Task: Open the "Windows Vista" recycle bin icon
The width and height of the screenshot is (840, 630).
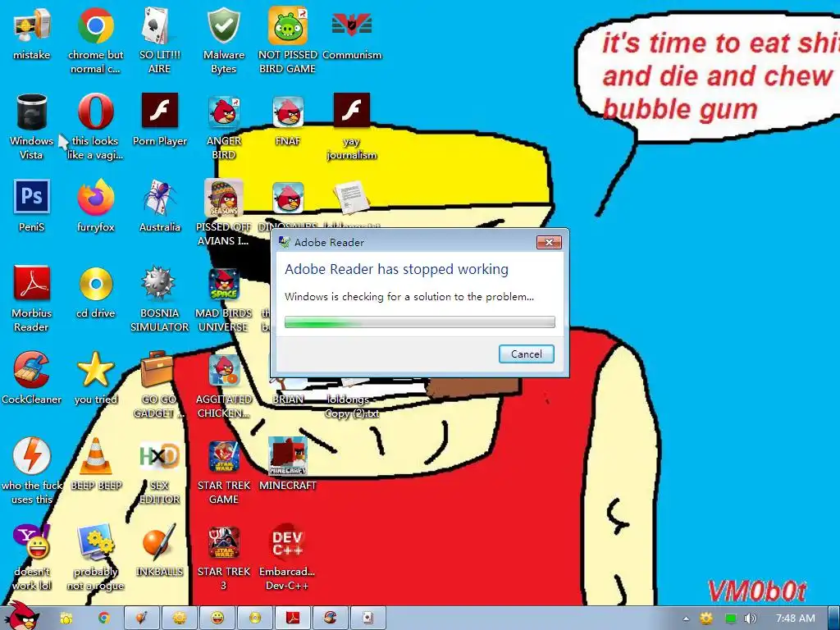Action: click(x=32, y=127)
